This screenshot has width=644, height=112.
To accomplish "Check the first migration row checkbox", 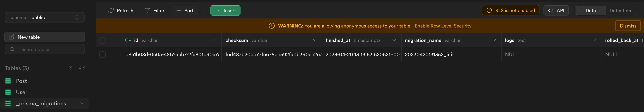I will 103,54.
